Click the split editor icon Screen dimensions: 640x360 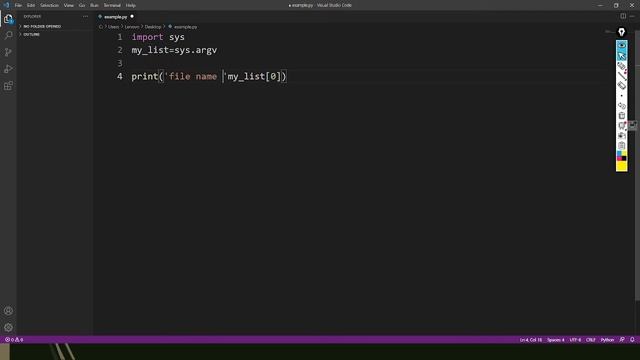pos(623,16)
